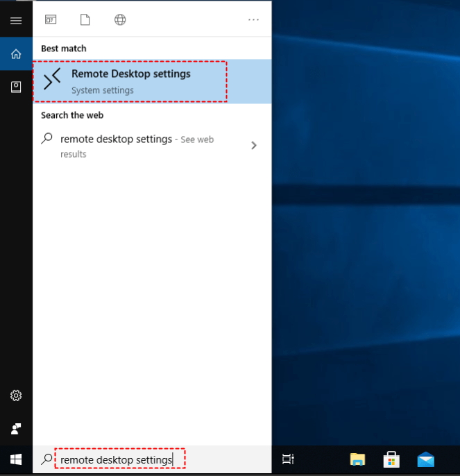Open the more options ellipsis menu

[253, 19]
